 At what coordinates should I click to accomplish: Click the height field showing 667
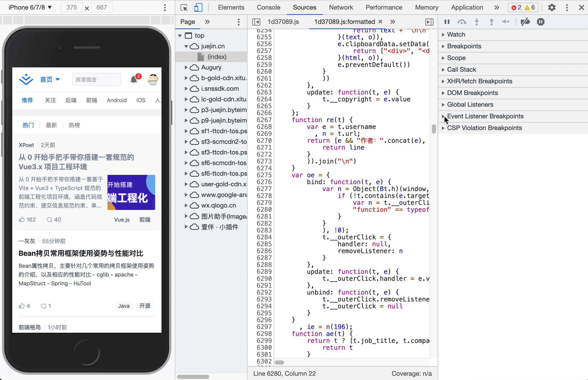[x=102, y=7]
